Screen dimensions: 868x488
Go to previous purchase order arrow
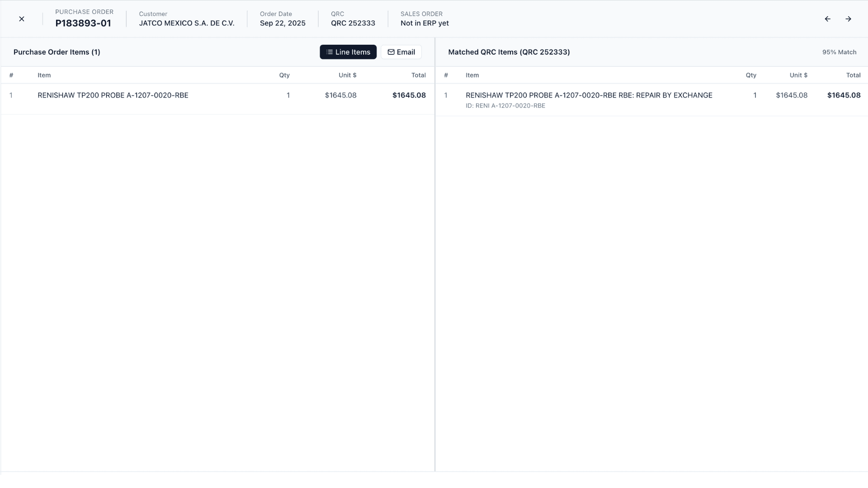pos(827,19)
